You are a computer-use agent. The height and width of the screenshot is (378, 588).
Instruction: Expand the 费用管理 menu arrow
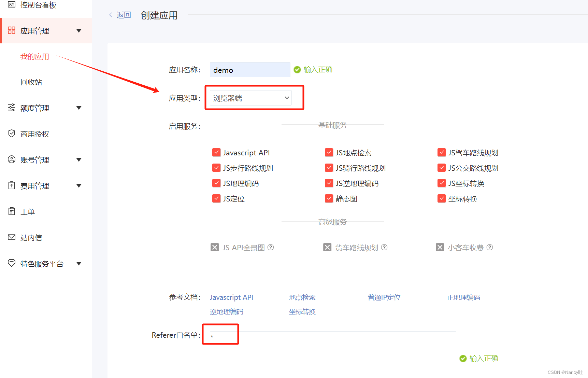[x=79, y=186]
